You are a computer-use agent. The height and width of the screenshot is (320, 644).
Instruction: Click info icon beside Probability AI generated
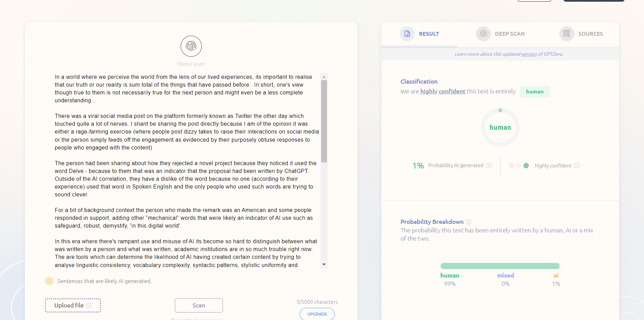point(489,165)
